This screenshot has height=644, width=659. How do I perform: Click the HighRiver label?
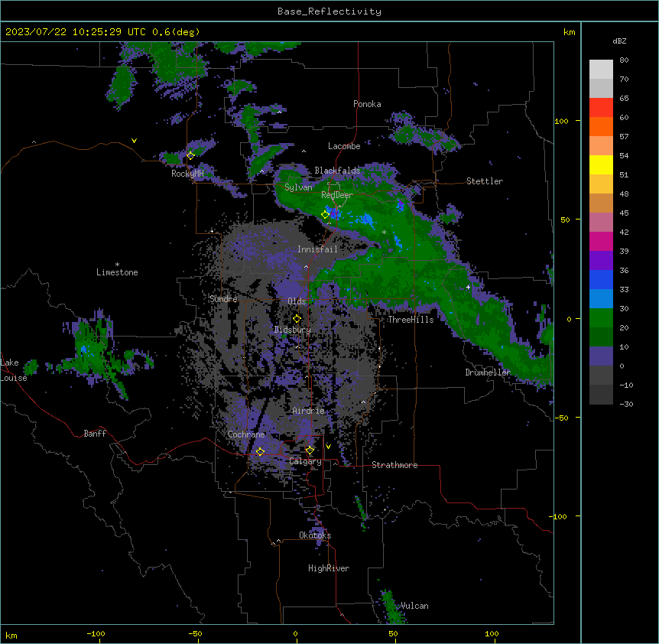(329, 568)
